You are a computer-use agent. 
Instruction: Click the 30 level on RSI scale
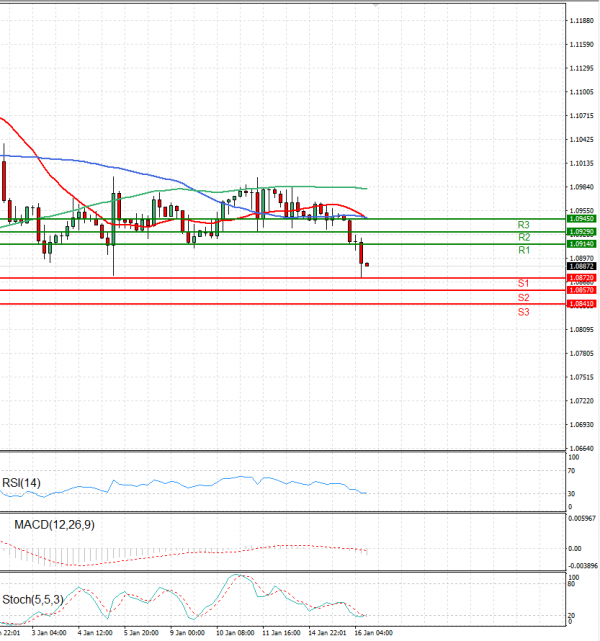click(x=571, y=494)
